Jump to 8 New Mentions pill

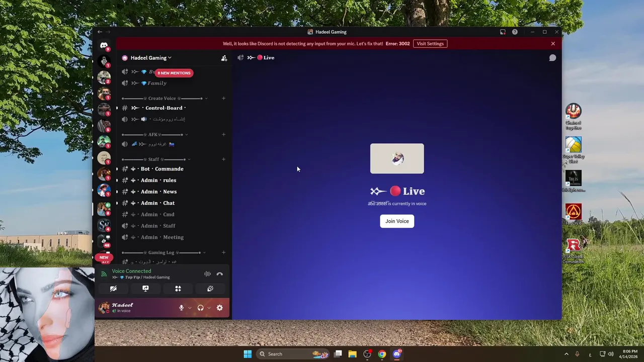click(174, 73)
